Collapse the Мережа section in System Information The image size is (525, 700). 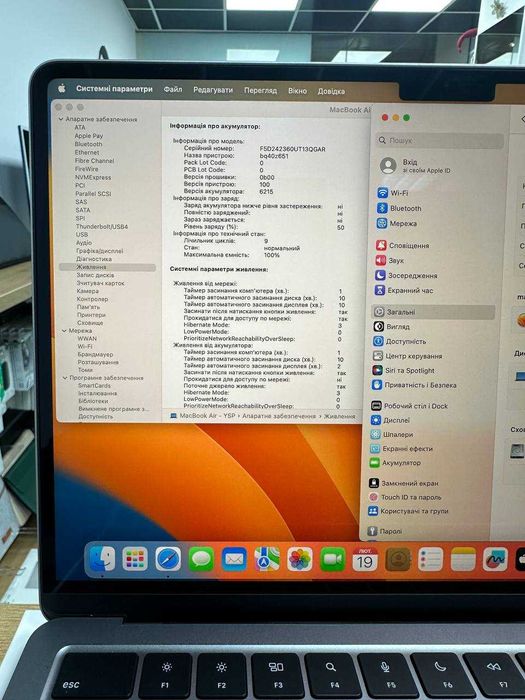(64, 331)
